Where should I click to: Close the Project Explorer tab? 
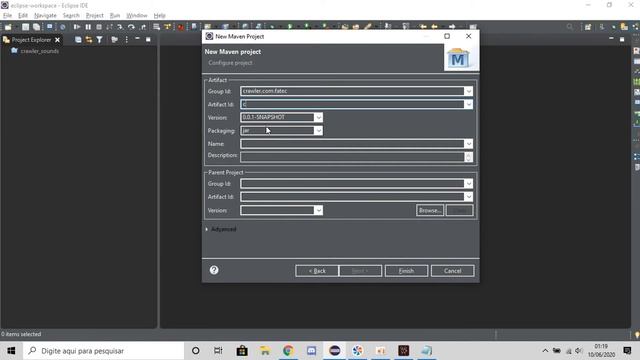point(58,40)
